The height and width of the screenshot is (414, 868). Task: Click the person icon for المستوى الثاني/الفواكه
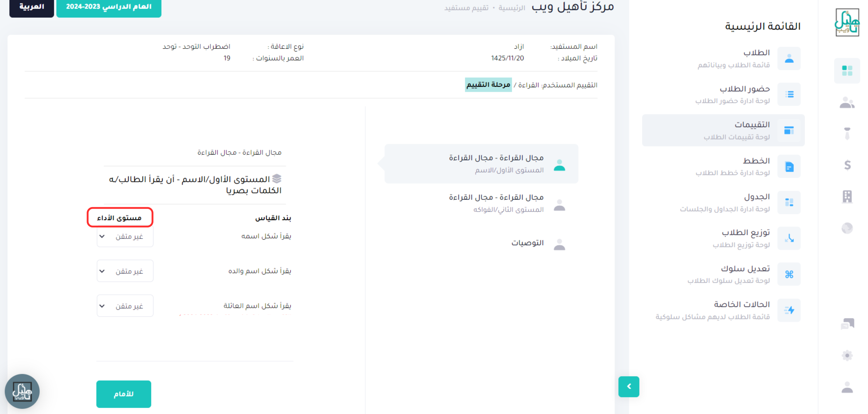click(x=559, y=205)
